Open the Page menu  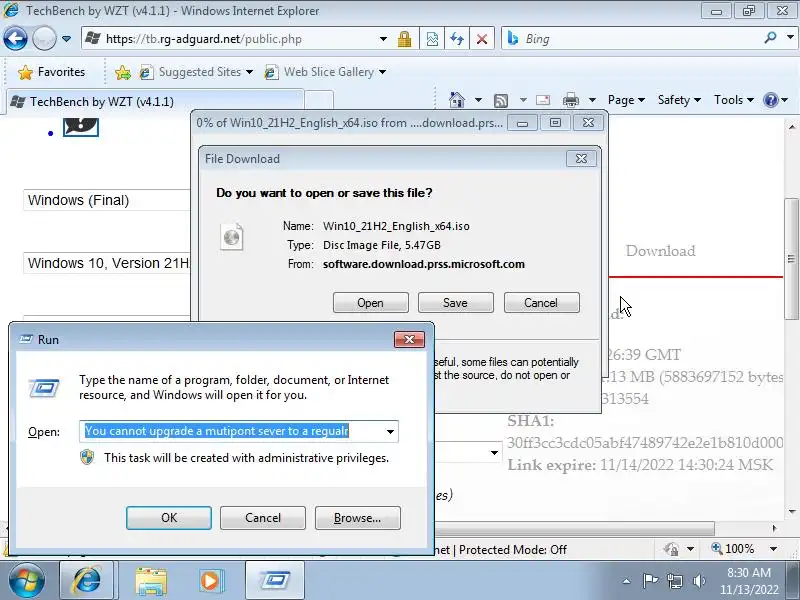click(x=626, y=100)
